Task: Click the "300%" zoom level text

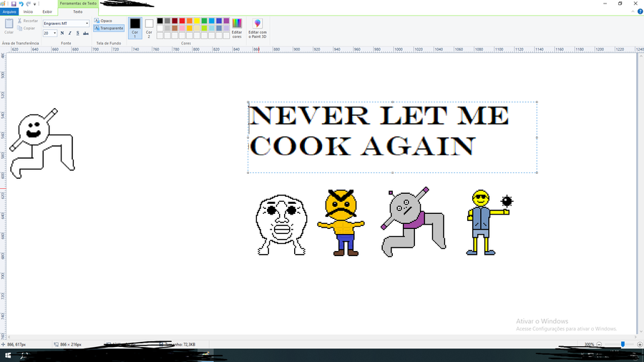Action: (589, 344)
